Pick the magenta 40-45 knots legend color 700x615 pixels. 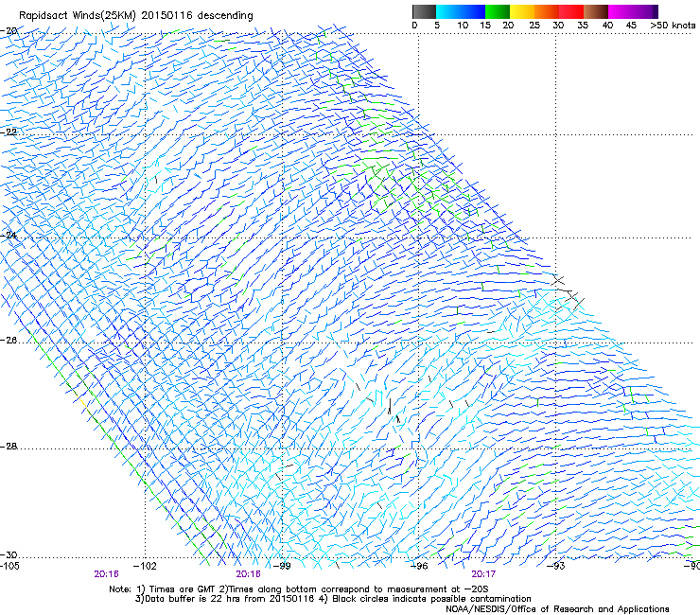click(621, 11)
